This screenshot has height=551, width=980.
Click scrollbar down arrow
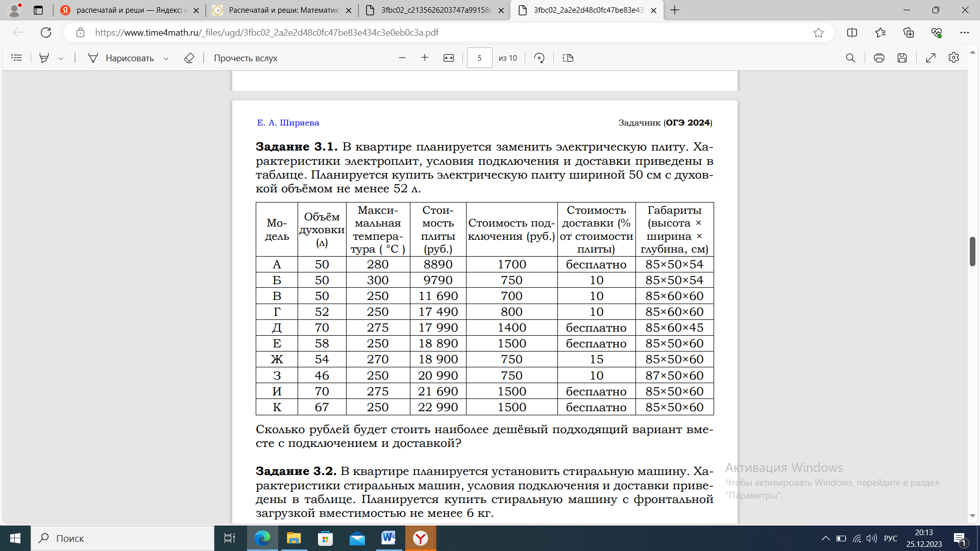point(973,516)
